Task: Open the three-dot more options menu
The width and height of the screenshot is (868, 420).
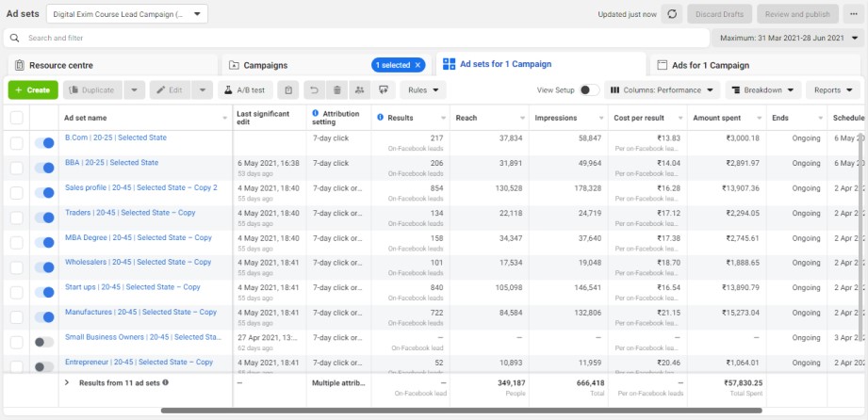Action: point(854,14)
